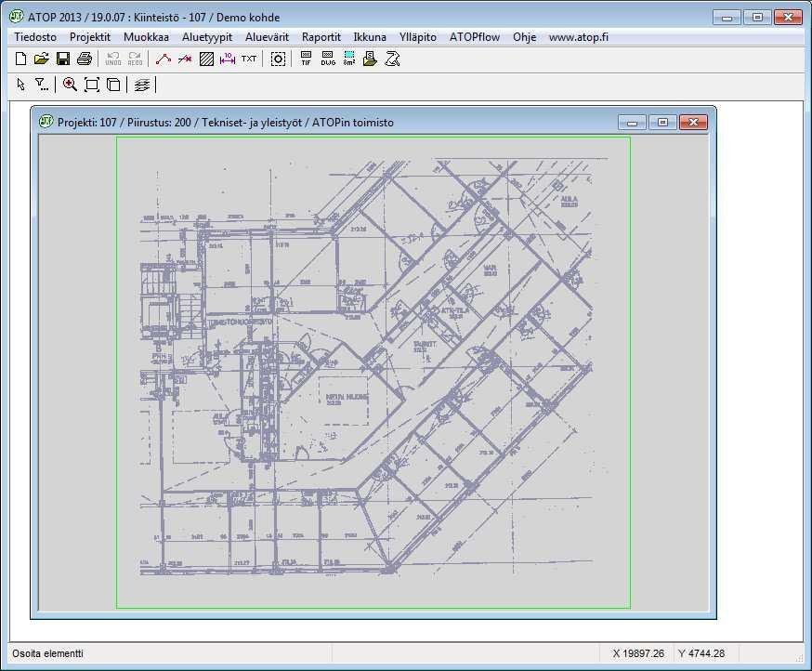This screenshot has width=812, height=671.
Task: Click the www.atop.fi menu link
Action: 579,37
